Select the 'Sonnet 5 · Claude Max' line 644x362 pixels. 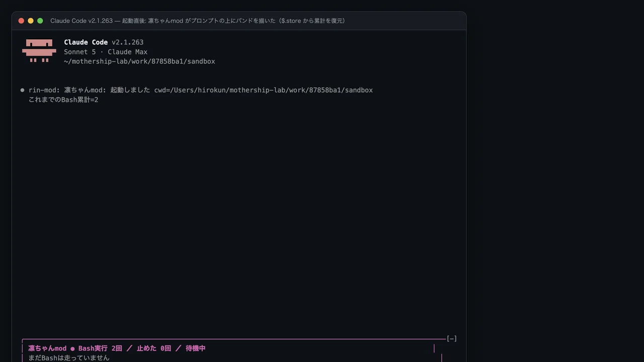click(x=106, y=52)
